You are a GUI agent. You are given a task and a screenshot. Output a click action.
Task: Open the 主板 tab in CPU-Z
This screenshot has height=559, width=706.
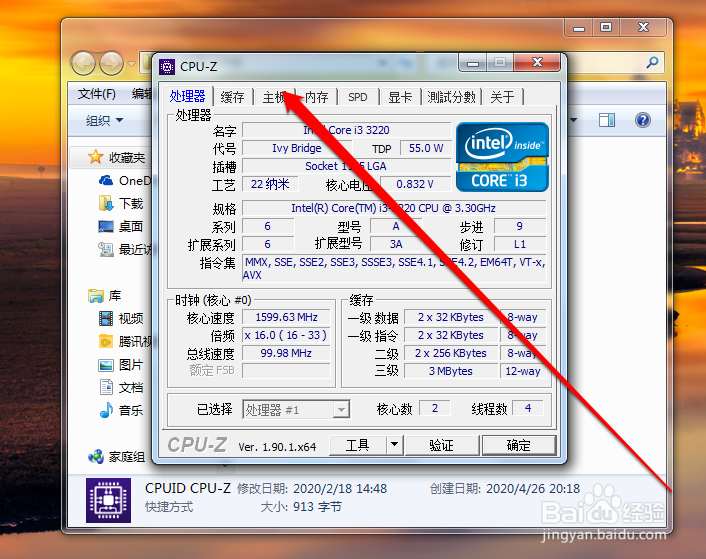274,97
